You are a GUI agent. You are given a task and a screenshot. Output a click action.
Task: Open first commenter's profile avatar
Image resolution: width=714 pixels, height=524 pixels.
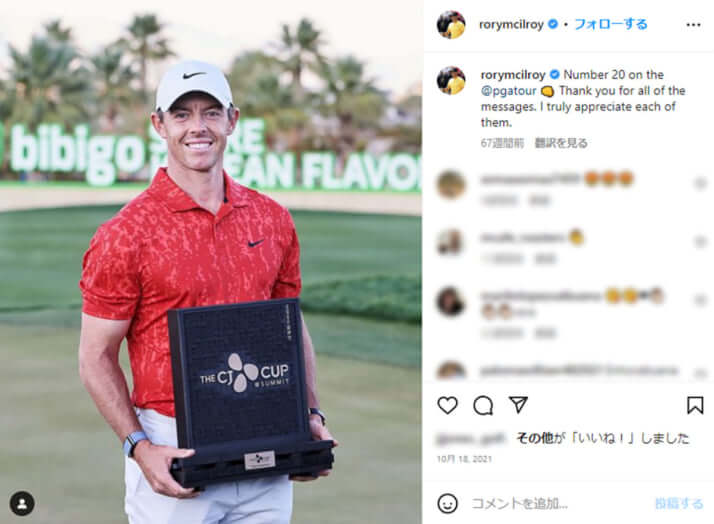click(x=451, y=184)
